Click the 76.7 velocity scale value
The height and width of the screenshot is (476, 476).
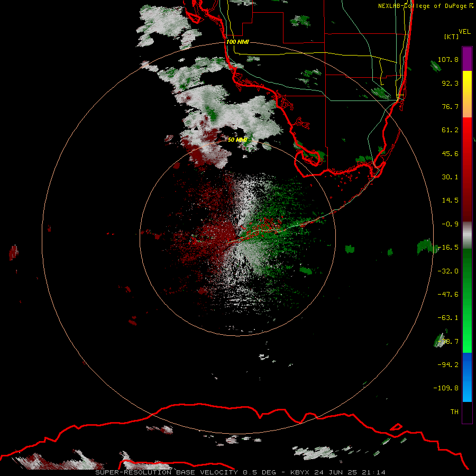450,106
